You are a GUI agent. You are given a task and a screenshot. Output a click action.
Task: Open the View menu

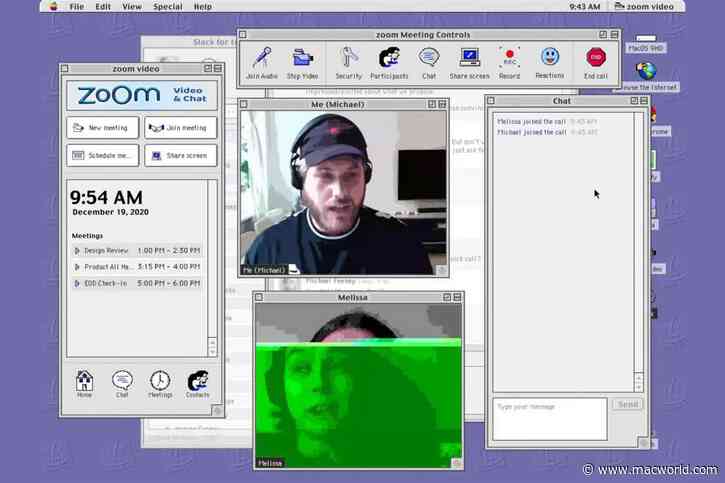(x=132, y=6)
